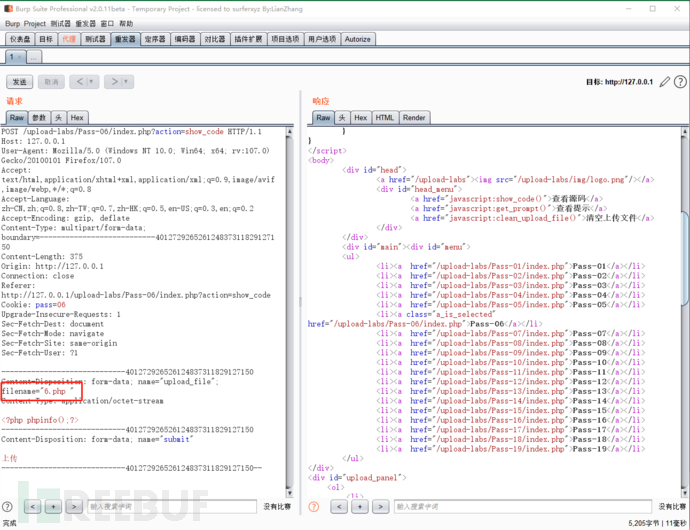Click the 发送 (Send) button
Screen dimensions: 690x530
pyautogui.click(x=20, y=82)
